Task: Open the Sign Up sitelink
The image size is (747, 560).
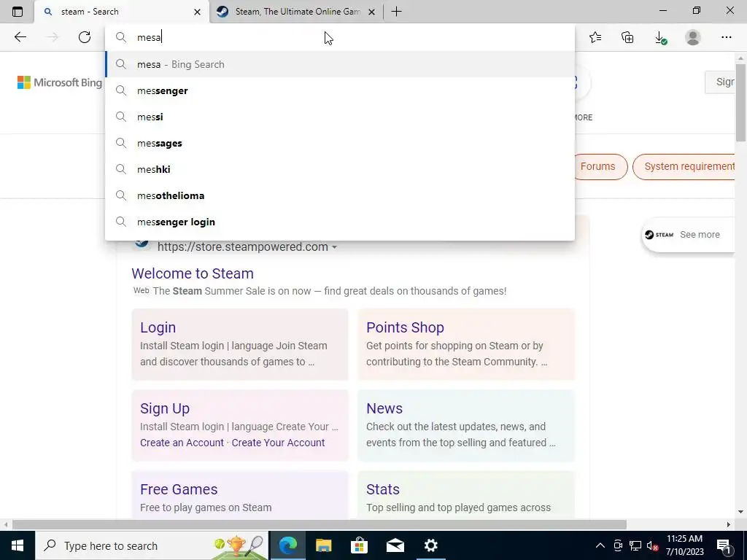Action: tap(165, 408)
